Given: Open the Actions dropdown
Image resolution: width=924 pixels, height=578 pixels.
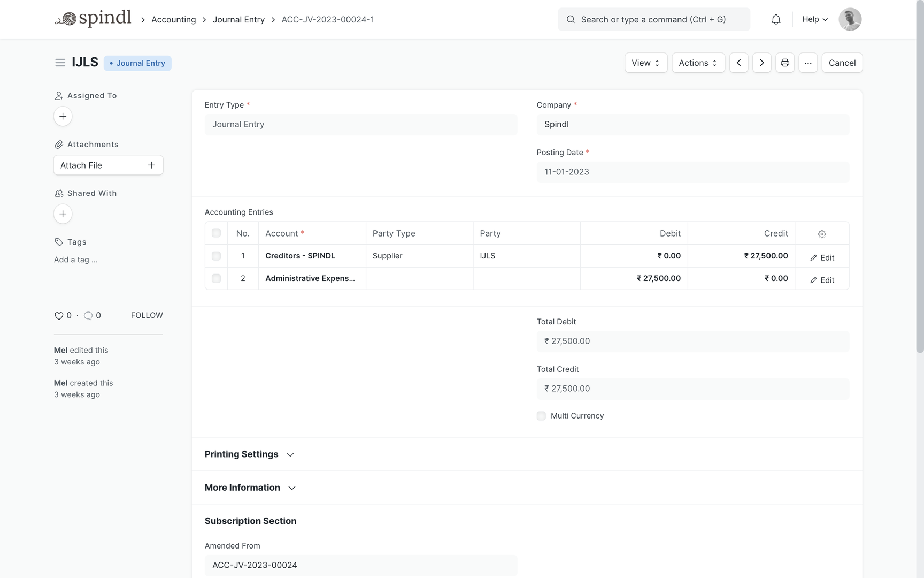Looking at the screenshot, I should (698, 63).
